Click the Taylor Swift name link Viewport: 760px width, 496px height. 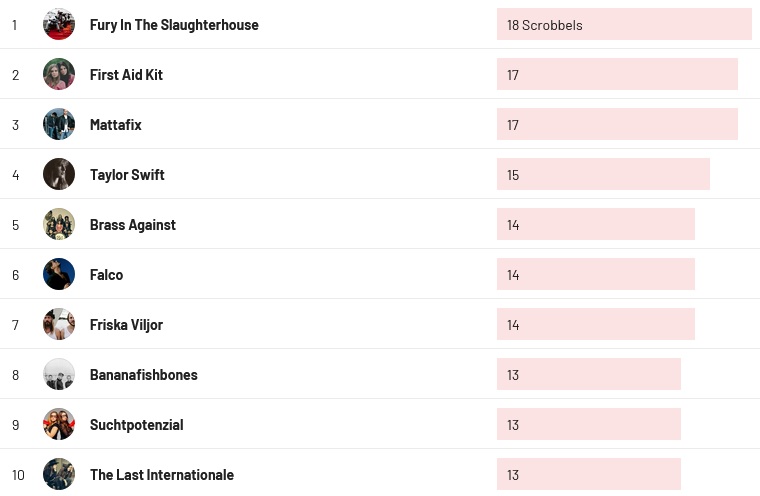127,175
